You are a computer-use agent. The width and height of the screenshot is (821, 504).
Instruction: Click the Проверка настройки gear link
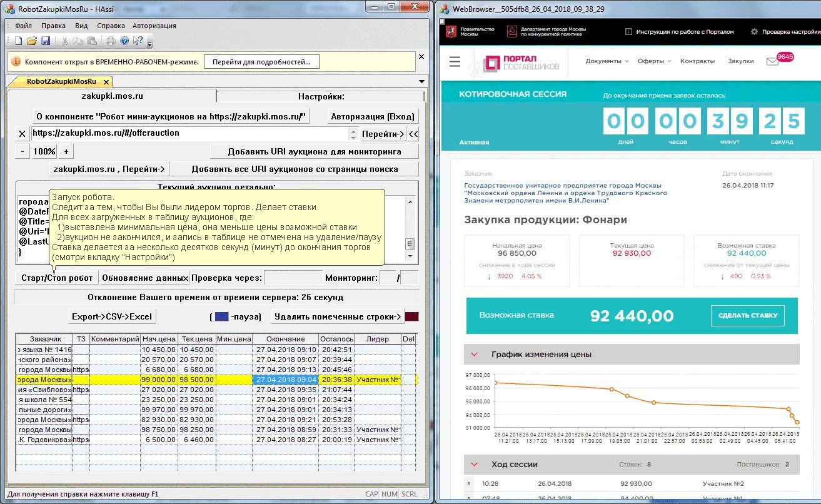point(785,31)
